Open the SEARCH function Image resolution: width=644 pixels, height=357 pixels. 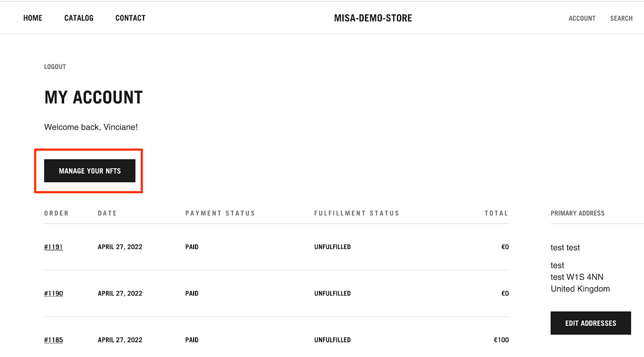click(x=621, y=18)
